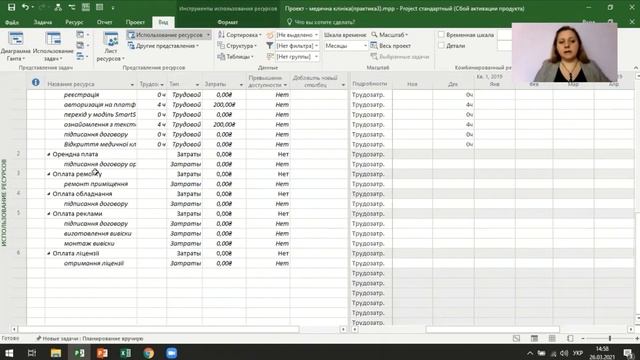640x360 pixels.
Task: Open the Windows notification center
Action: [x=629, y=353]
